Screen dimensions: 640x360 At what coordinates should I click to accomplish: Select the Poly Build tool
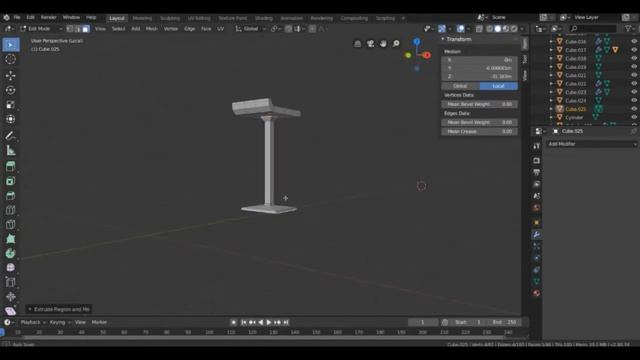11,239
